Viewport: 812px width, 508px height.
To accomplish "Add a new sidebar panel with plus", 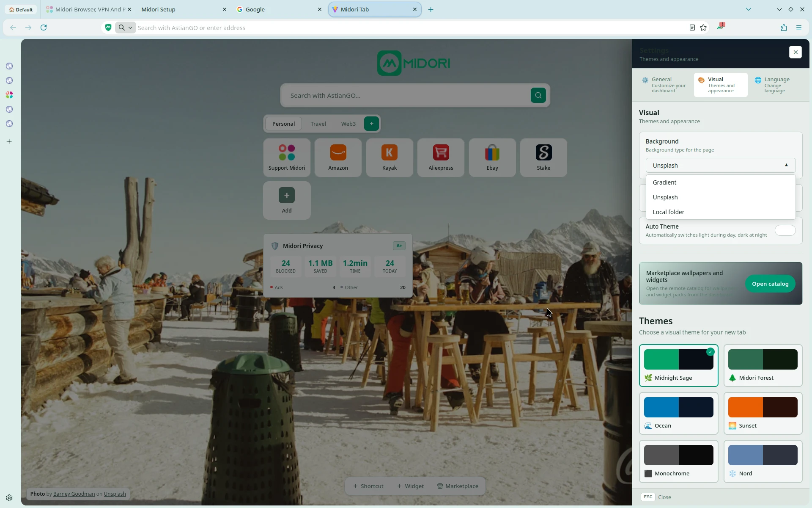I will (x=9, y=141).
